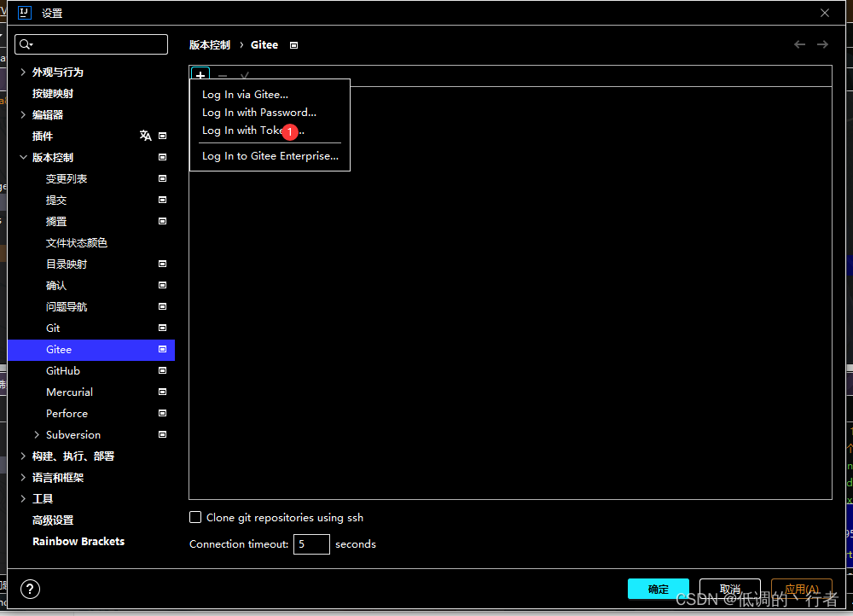This screenshot has height=616, width=853.
Task: Select the Perforce settings row
Action: (x=91, y=413)
